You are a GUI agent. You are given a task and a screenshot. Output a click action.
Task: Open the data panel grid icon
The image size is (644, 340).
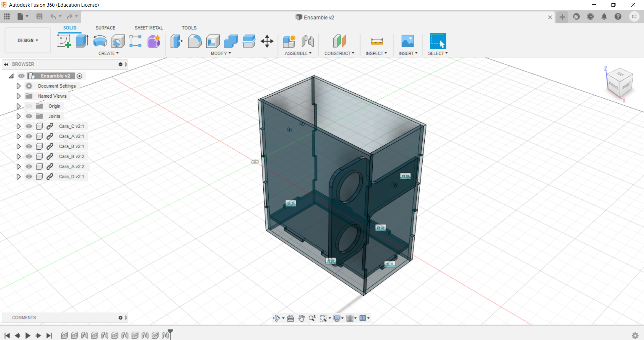[x=7, y=16]
